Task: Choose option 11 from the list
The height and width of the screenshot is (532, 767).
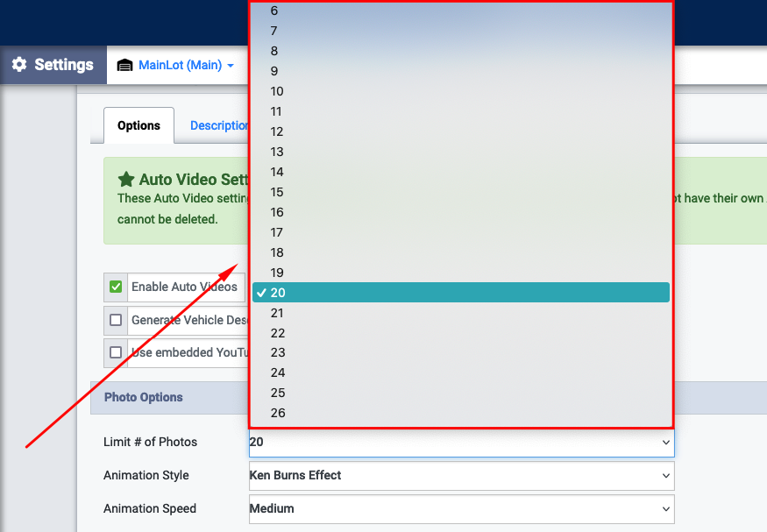Action: [x=461, y=111]
